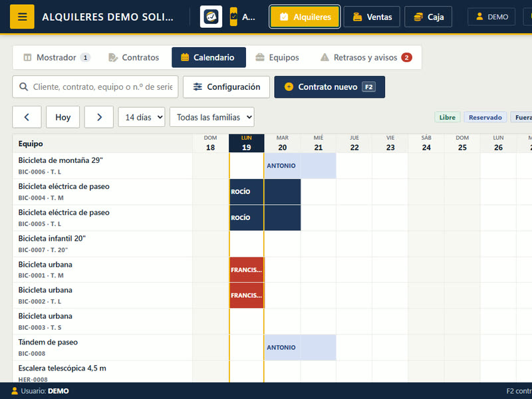Screen dimensions: 532x399
Task: Click the Contratos document icon
Action: [x=112, y=57]
